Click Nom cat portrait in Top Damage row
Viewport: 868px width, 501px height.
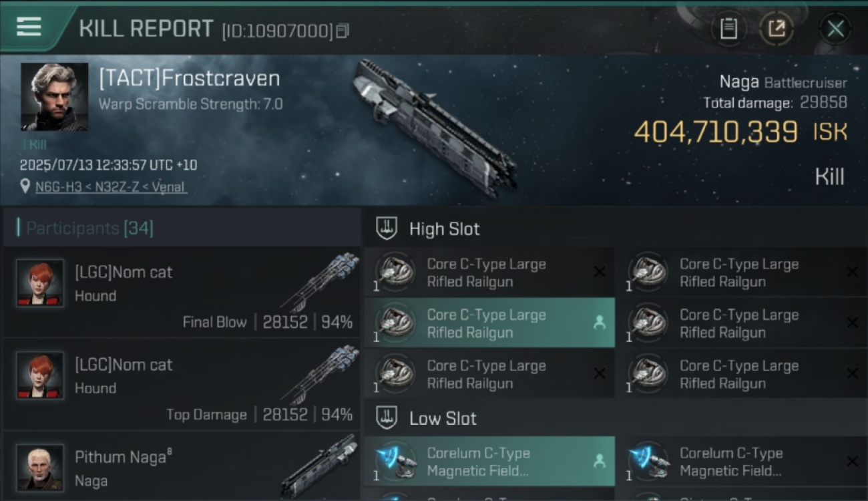40,375
